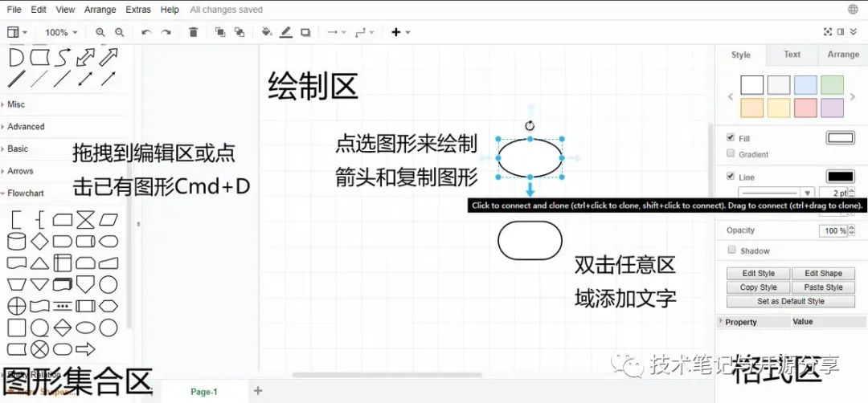Select the square bracket annotation shape
Image resolution: width=868 pixels, height=403 pixels.
[x=16, y=220]
